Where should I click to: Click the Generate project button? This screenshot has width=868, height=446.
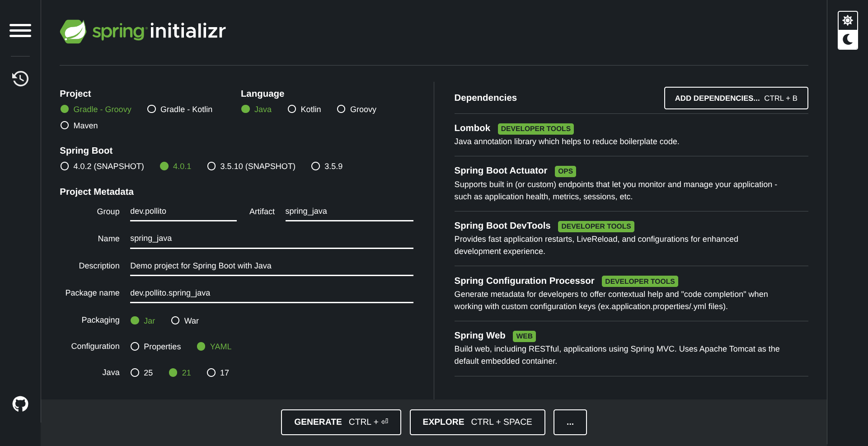click(x=341, y=422)
